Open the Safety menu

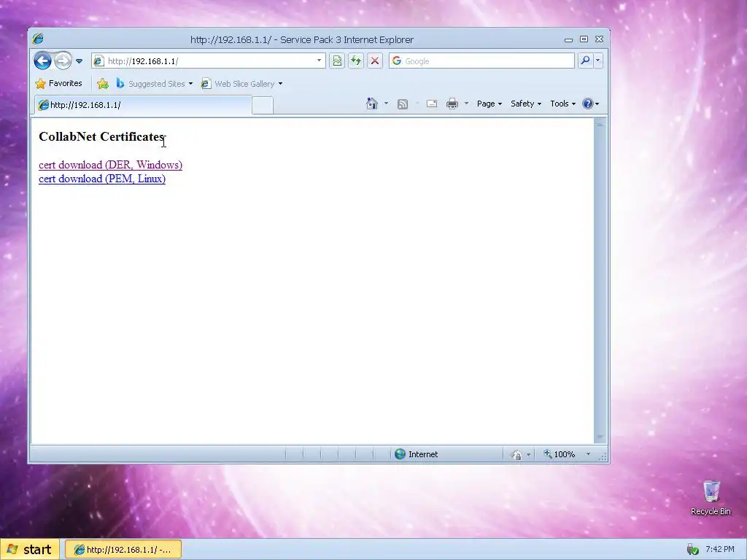(x=526, y=104)
